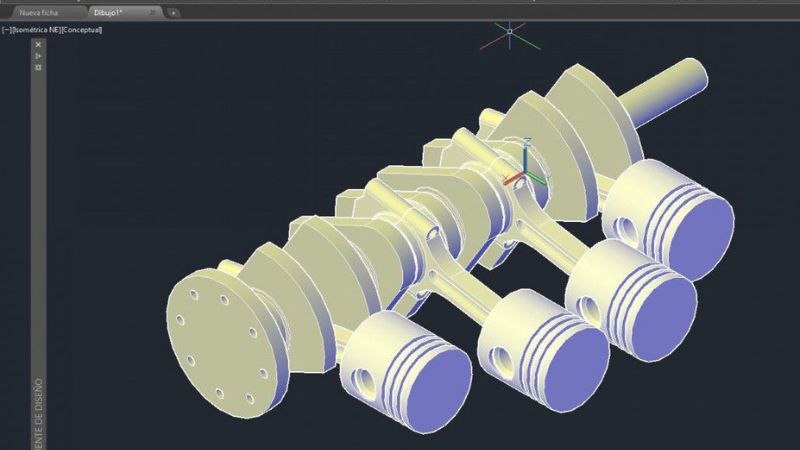Screen dimensions: 800x450
Task: Add a new drawing tab with plus button
Action: 174,13
